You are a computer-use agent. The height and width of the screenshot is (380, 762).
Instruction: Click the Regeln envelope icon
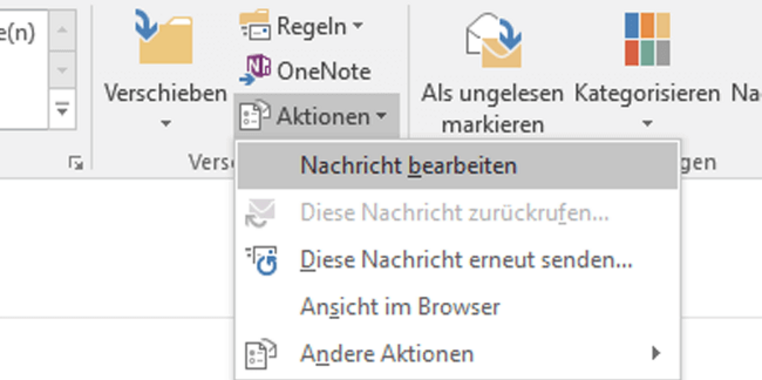(x=255, y=24)
